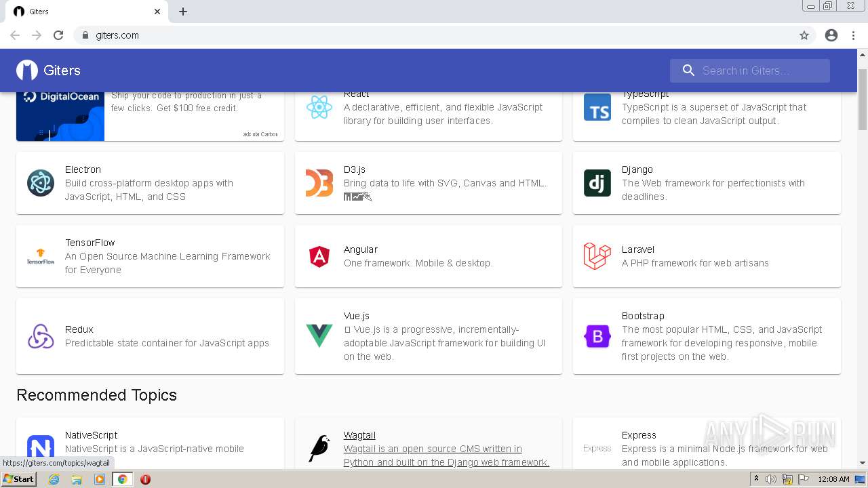Image resolution: width=868 pixels, height=488 pixels.
Task: Click 'A PHP framework for web artisans' text
Action: coord(695,263)
